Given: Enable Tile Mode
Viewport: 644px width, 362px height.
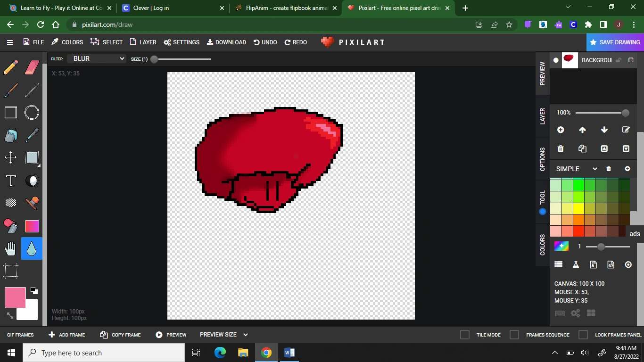Looking at the screenshot, I should [464, 335].
